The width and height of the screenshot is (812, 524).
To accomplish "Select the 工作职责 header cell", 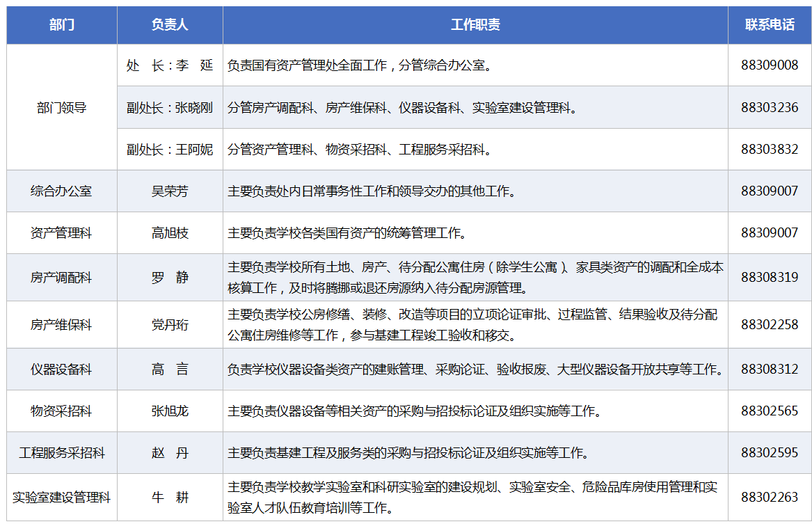I will pos(475,25).
